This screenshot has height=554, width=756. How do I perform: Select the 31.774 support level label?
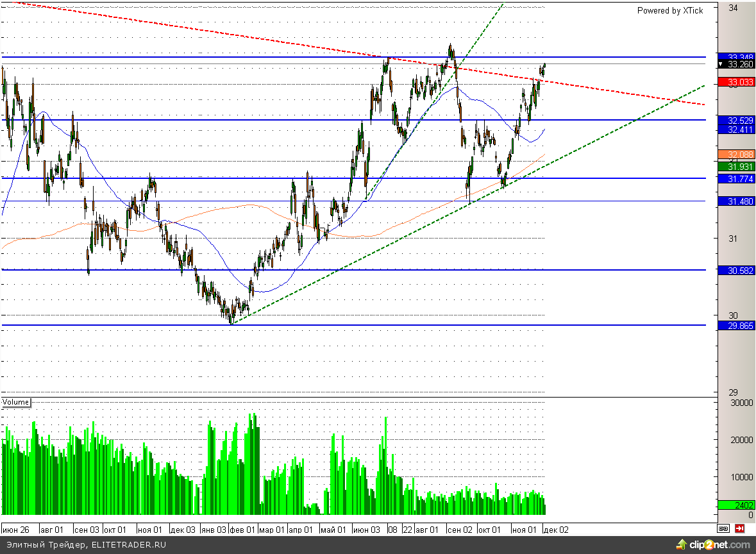point(737,179)
